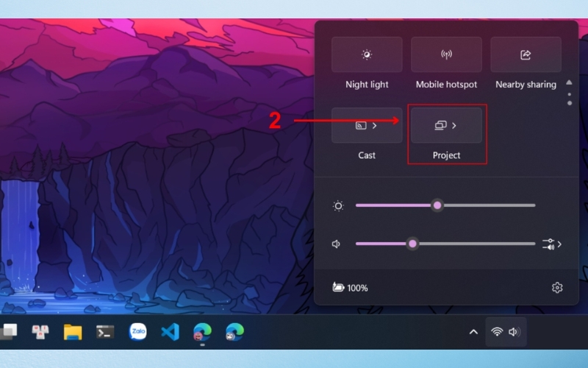
Task: Open sound output selector next to volume
Action: (552, 244)
